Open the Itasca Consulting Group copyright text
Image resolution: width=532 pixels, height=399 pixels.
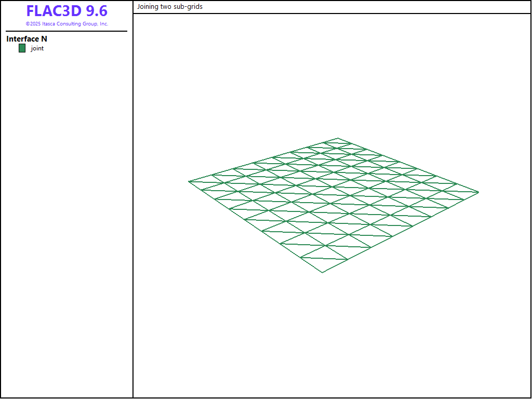click(x=67, y=24)
